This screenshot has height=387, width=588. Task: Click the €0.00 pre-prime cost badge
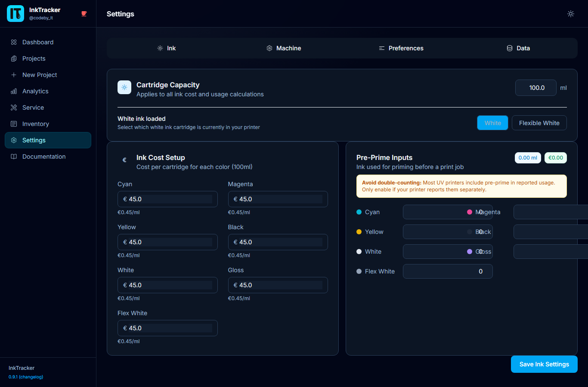tap(556, 158)
